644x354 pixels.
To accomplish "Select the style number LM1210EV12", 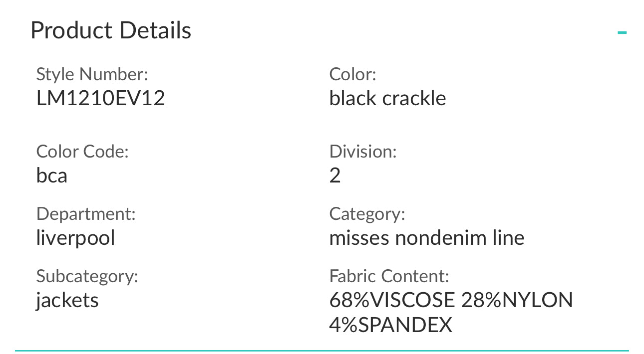I will (x=101, y=98).
